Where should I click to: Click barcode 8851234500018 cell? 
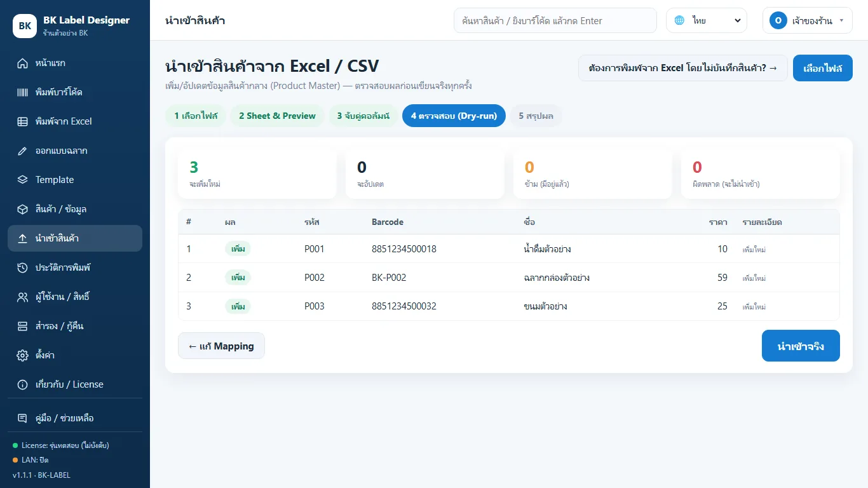[404, 249]
